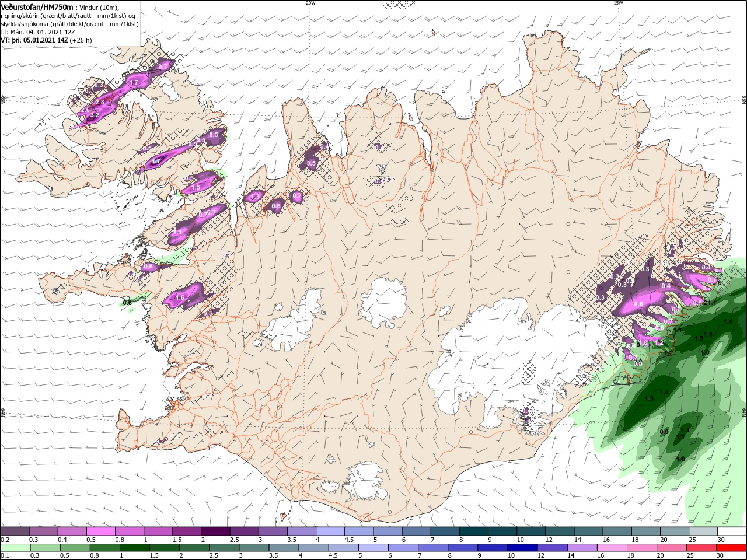Click upper legend swatch between 16 and 18
The height and width of the screenshot is (560, 747).
(616, 531)
